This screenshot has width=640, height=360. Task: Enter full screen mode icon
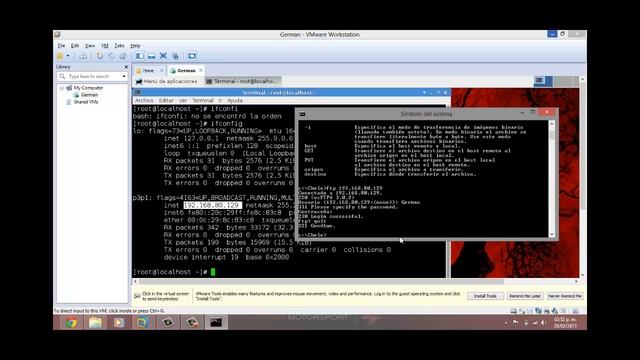163,56
